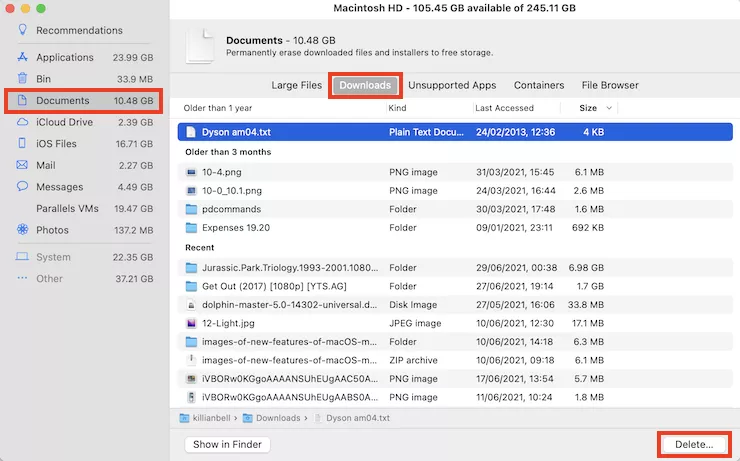Click the Downloads folder icon in path bar
Viewport: 740px width, 461px height.
pos(248,418)
